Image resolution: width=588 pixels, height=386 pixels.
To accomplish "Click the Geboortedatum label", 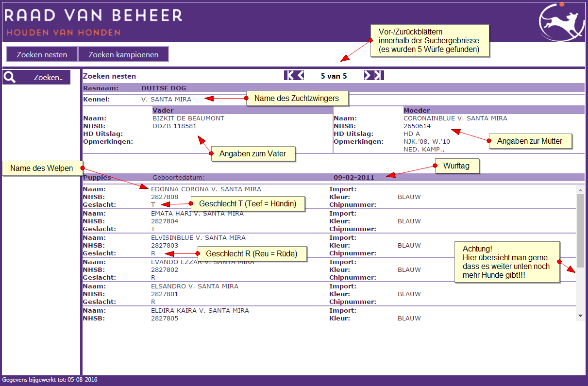I will [x=179, y=177].
